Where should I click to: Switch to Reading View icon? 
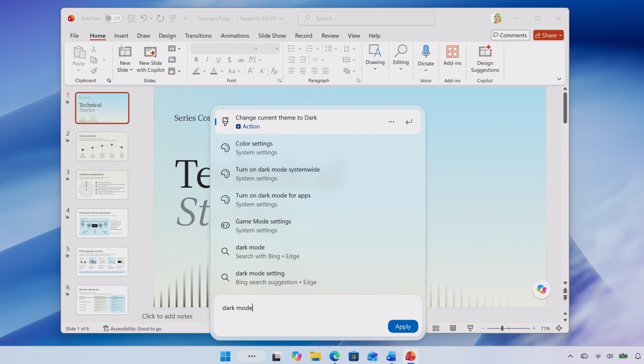click(x=453, y=328)
